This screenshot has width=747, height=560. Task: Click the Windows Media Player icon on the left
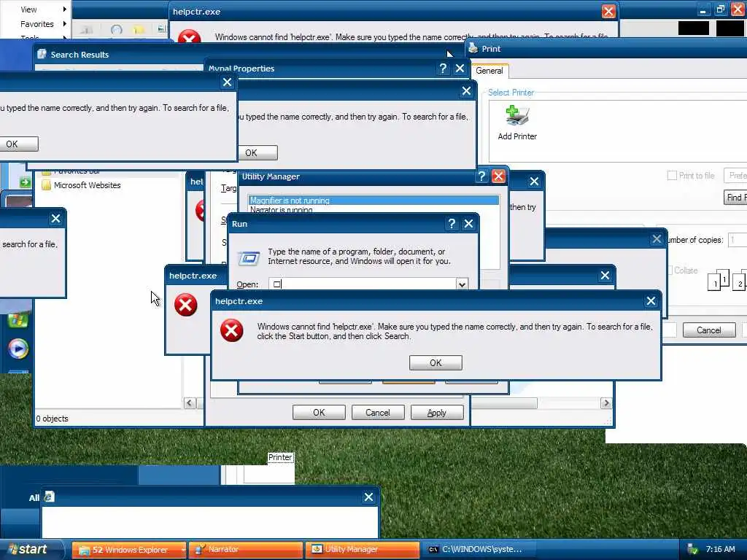[x=18, y=349]
